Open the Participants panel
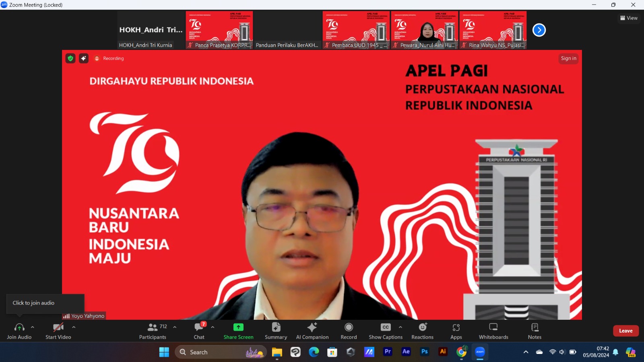The height and width of the screenshot is (362, 644). click(x=153, y=331)
